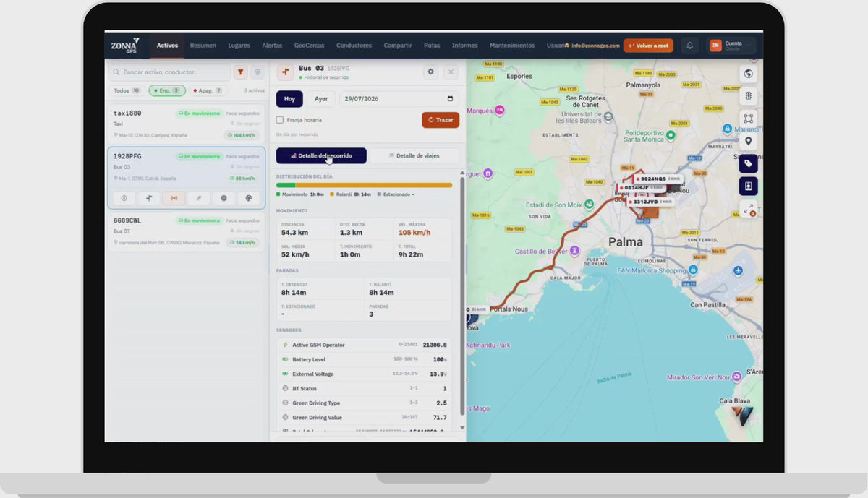Click the palette icon in 1928PFG row

pos(248,198)
